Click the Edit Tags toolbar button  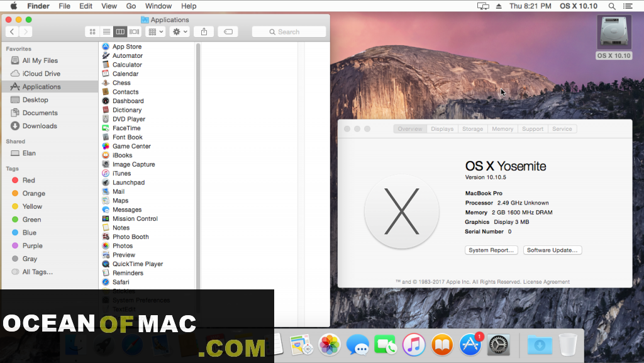tap(228, 31)
